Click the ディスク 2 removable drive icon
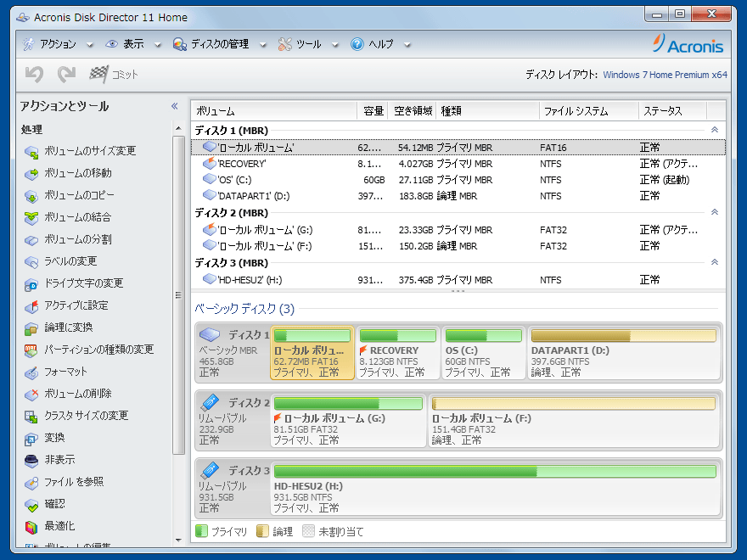747x560 pixels. tap(210, 402)
